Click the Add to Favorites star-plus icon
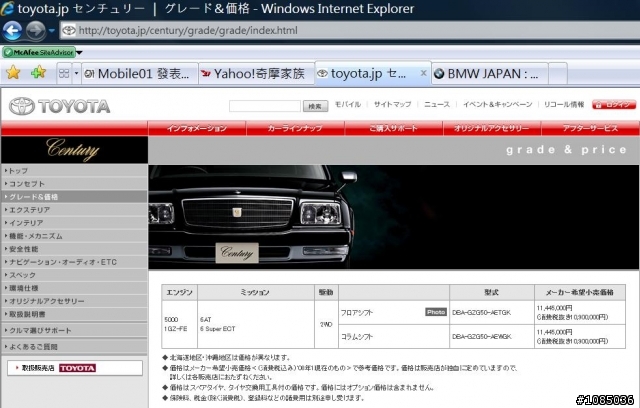 [x=38, y=73]
